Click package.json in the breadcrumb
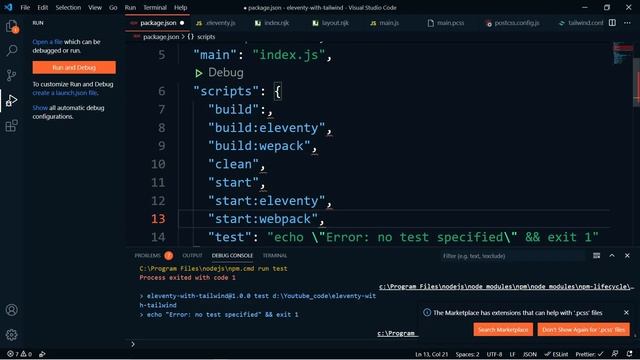Screen dimensions: 640x360 tap(161, 37)
